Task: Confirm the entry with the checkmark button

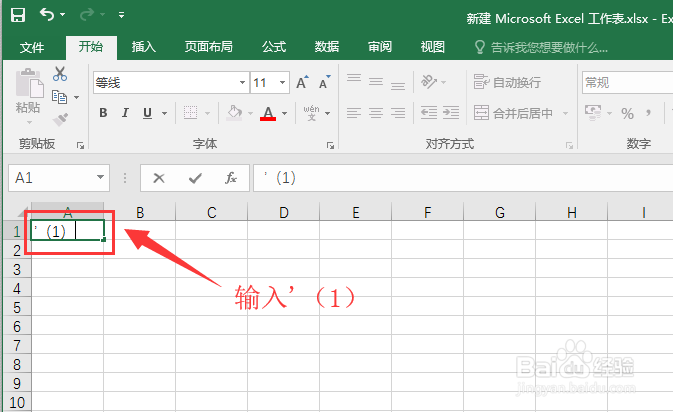Action: pos(195,178)
